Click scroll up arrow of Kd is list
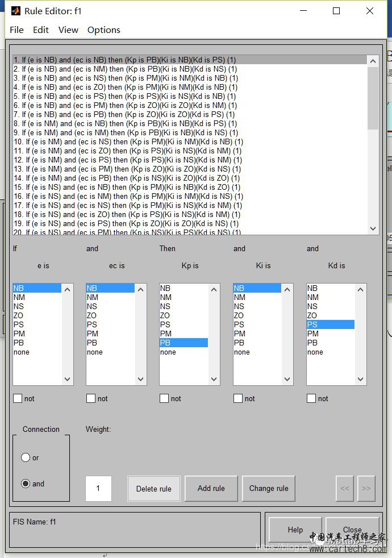Screen dimensions: 392x558 pos(360,290)
